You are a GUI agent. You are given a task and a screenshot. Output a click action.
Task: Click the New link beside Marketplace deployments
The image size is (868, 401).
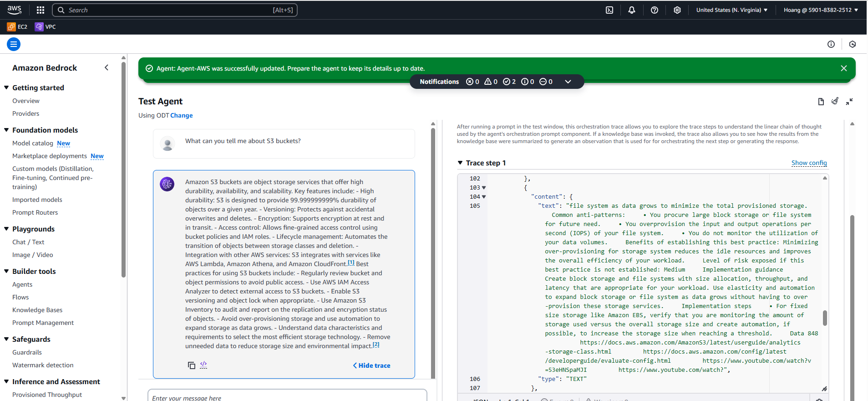point(97,156)
